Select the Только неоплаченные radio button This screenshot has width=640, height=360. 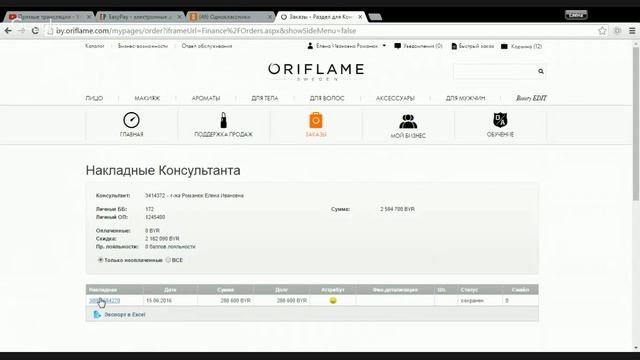point(100,260)
